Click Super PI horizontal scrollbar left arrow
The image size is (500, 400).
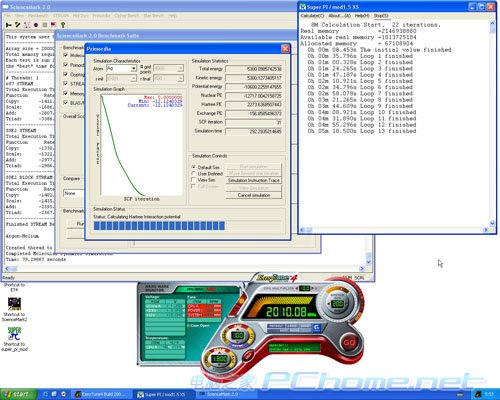click(302, 230)
